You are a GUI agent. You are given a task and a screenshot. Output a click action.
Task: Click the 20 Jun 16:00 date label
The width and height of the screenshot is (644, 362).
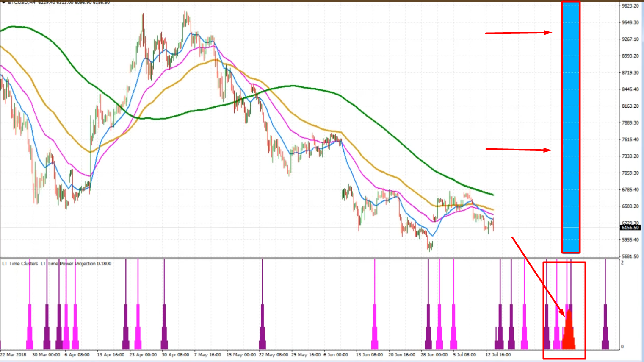point(402,355)
